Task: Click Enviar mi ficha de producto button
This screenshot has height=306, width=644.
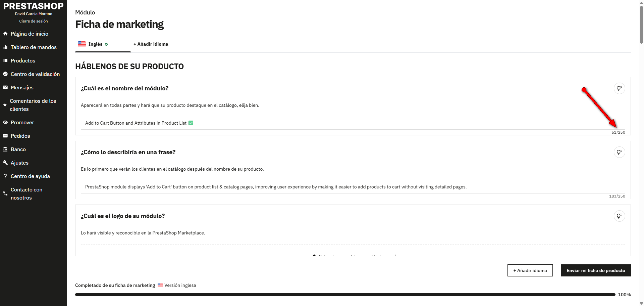Action: coord(596,270)
